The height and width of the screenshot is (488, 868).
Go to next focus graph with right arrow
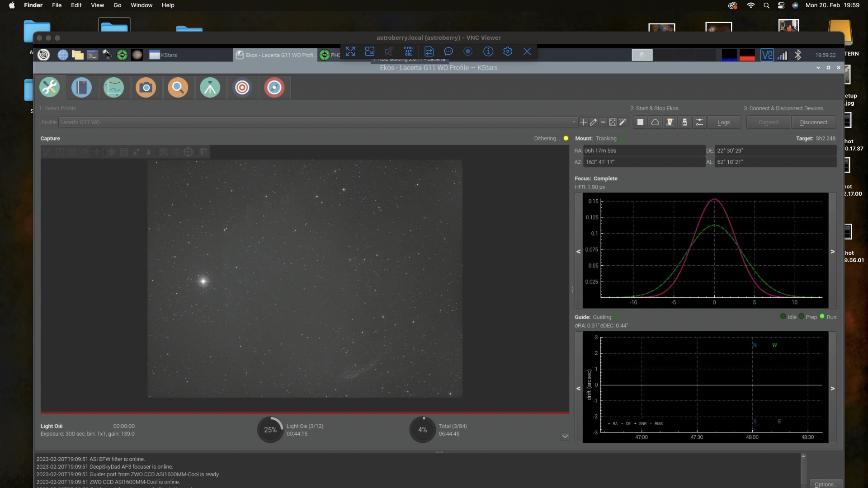click(x=833, y=251)
